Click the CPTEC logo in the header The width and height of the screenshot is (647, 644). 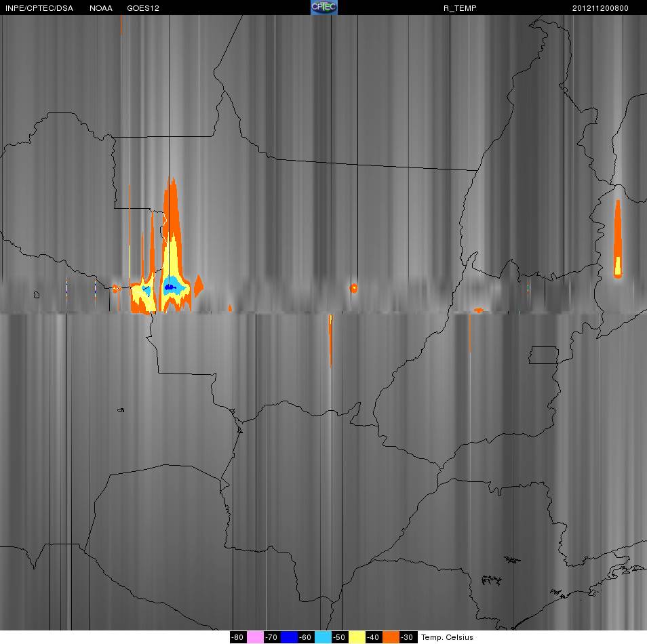tap(324, 7)
